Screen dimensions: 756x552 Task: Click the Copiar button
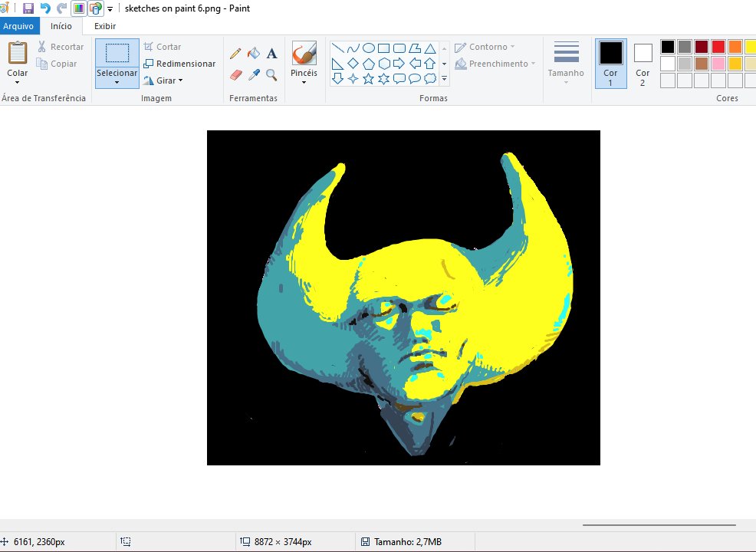(57, 64)
